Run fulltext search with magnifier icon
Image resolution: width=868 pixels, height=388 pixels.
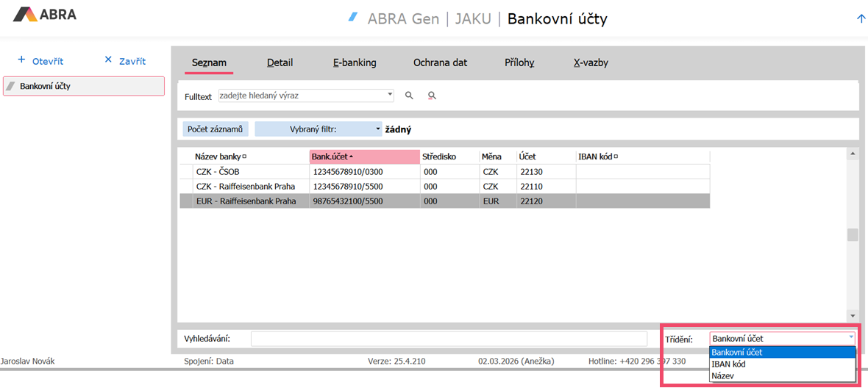[409, 96]
